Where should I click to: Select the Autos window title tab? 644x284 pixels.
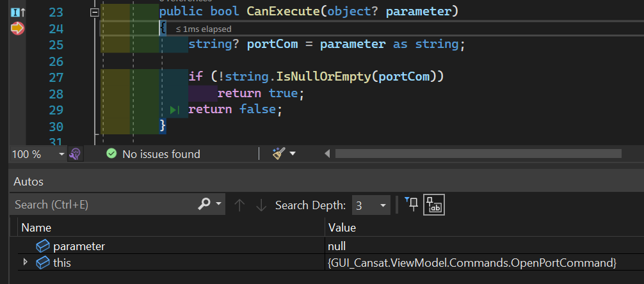click(x=28, y=182)
